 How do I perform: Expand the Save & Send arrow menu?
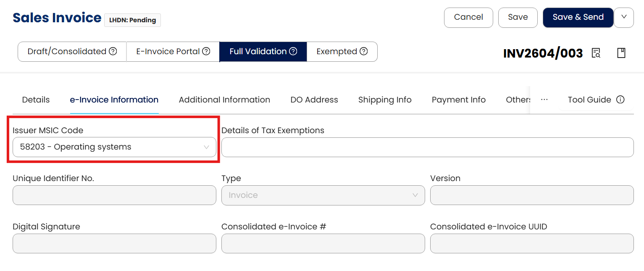click(624, 17)
